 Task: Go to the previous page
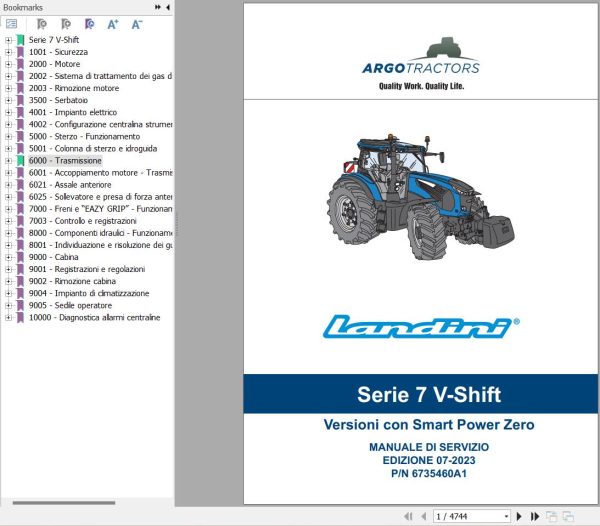point(424,516)
